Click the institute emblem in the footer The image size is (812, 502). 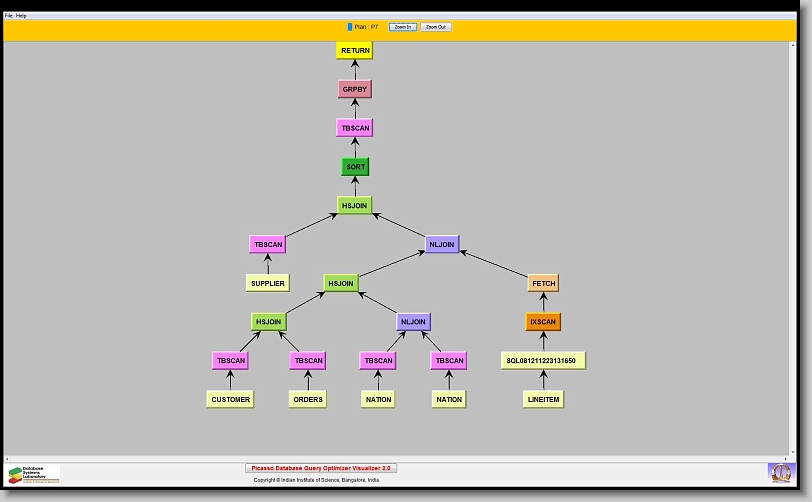pos(779,472)
